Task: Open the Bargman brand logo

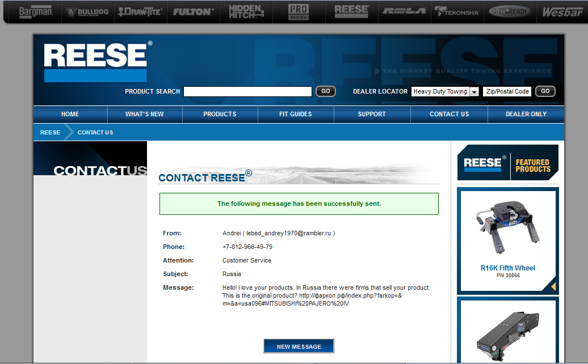Action: [36, 11]
